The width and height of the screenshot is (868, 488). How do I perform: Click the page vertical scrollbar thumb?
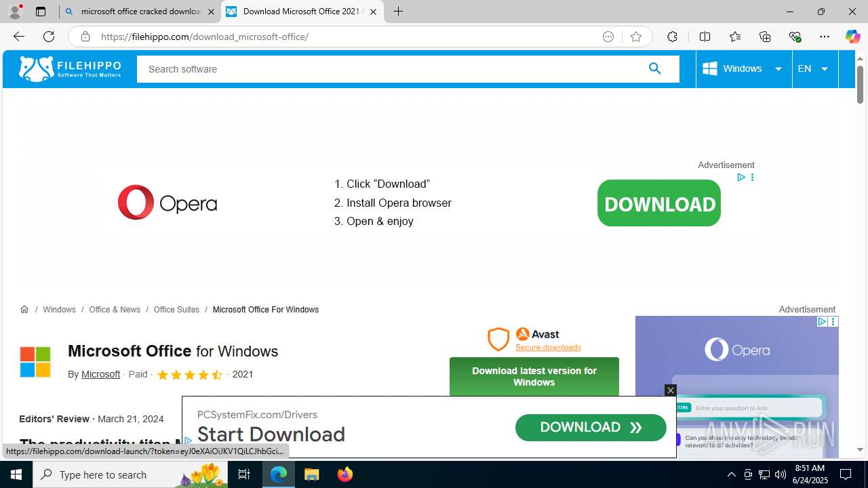click(x=860, y=86)
